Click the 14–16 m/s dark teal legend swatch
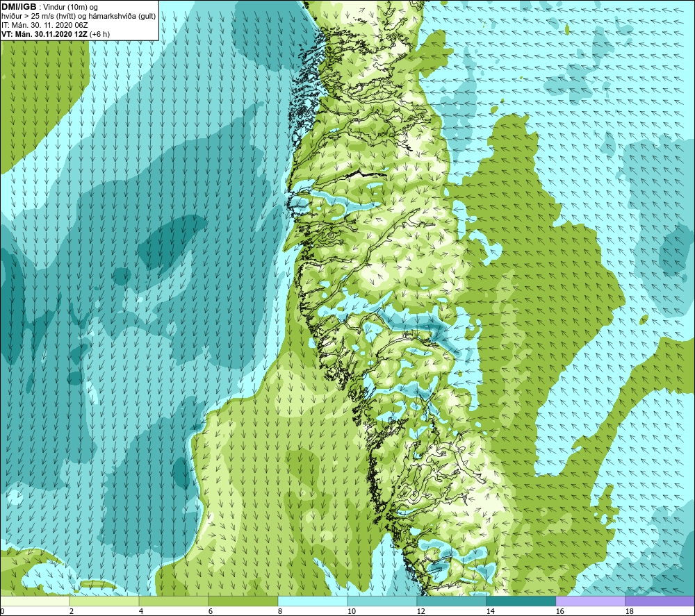The width and height of the screenshot is (695, 616). coord(521,601)
